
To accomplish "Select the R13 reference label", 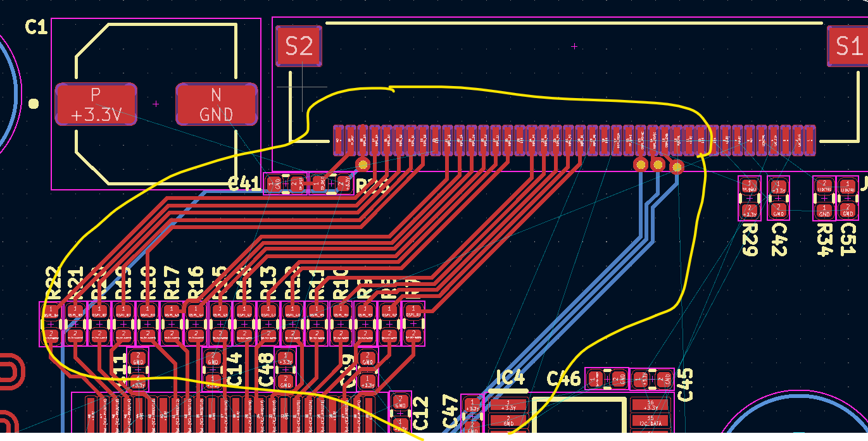I will (x=268, y=282).
